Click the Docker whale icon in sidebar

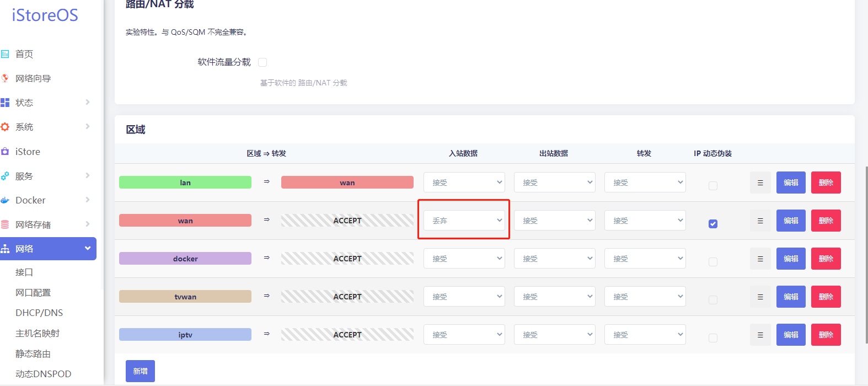[x=5, y=200]
